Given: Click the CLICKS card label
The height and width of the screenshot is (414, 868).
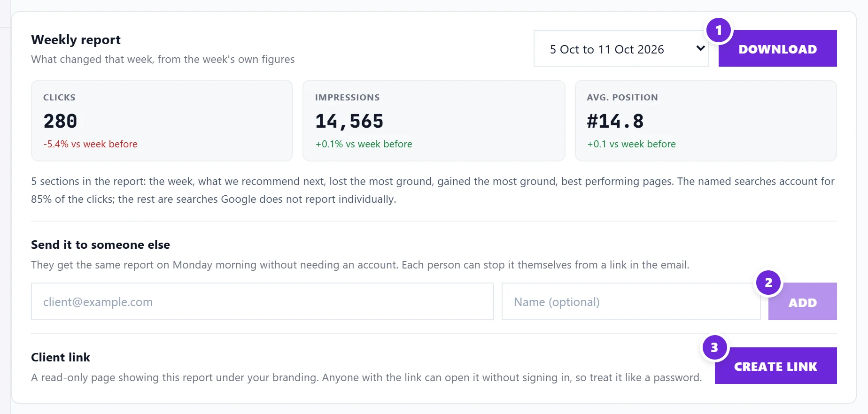Looking at the screenshot, I should coord(59,97).
